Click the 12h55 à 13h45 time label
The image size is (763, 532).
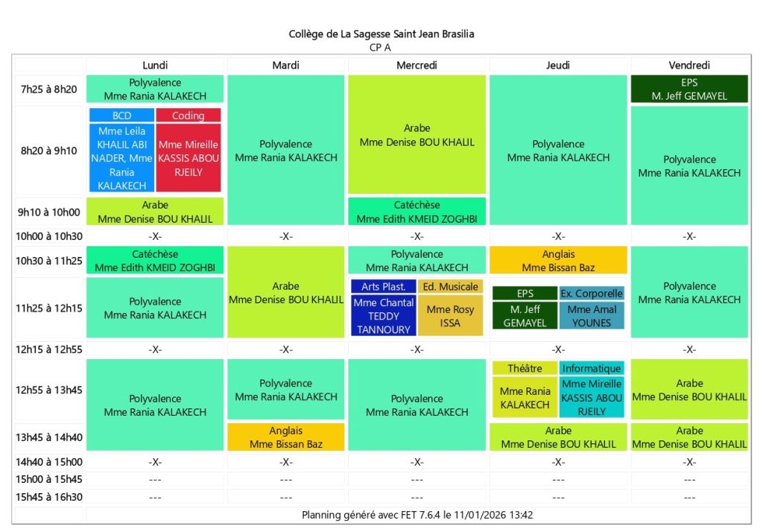[48, 390]
